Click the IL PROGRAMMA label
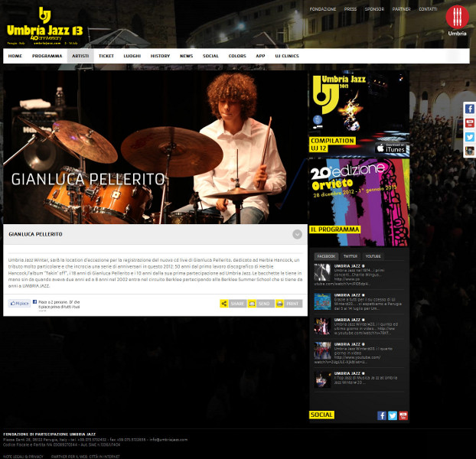476x459 pixels. pyautogui.click(x=335, y=229)
